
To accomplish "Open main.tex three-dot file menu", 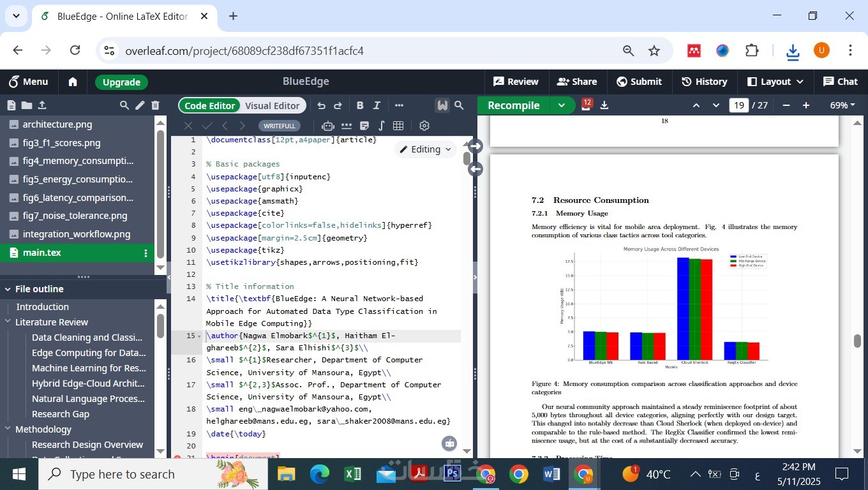I will pos(146,253).
